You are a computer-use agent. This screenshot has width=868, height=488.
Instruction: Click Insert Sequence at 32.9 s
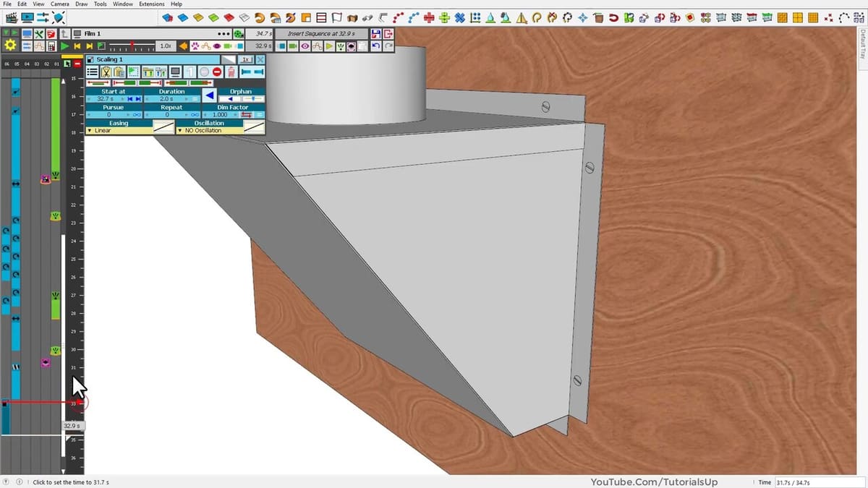pyautogui.click(x=322, y=33)
